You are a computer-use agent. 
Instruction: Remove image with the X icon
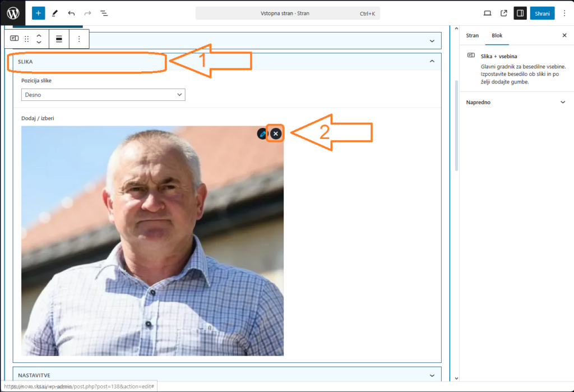tap(275, 133)
